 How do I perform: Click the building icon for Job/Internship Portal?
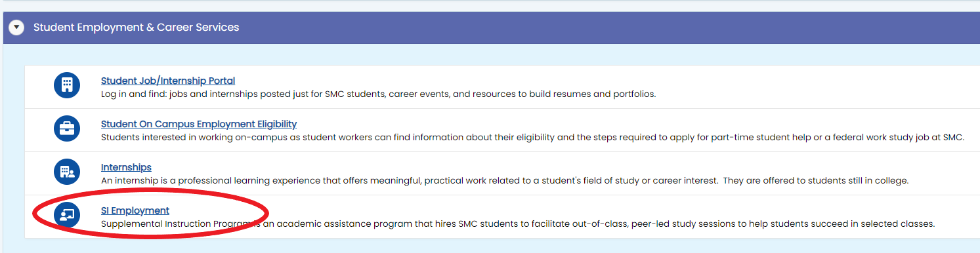[66, 85]
